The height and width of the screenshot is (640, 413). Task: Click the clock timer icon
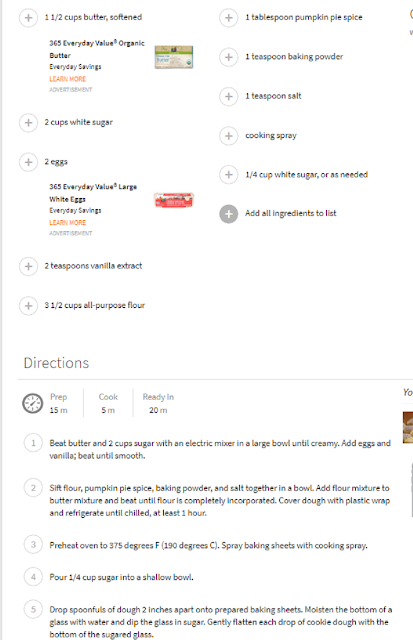32,403
